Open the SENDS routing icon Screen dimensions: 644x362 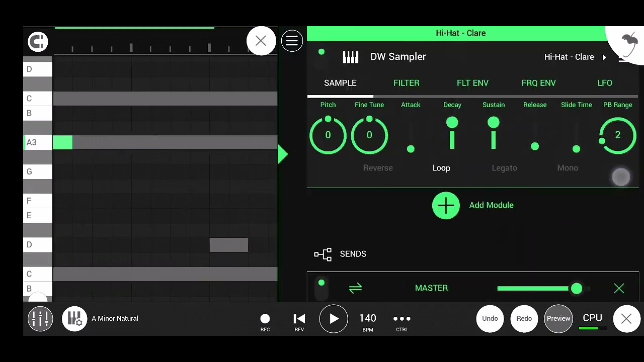[x=323, y=254]
